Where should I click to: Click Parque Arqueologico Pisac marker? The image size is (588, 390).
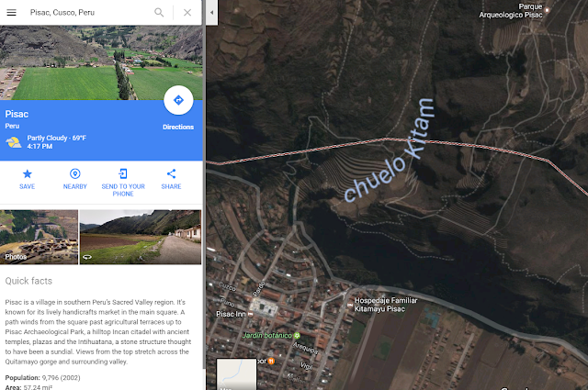click(548, 10)
